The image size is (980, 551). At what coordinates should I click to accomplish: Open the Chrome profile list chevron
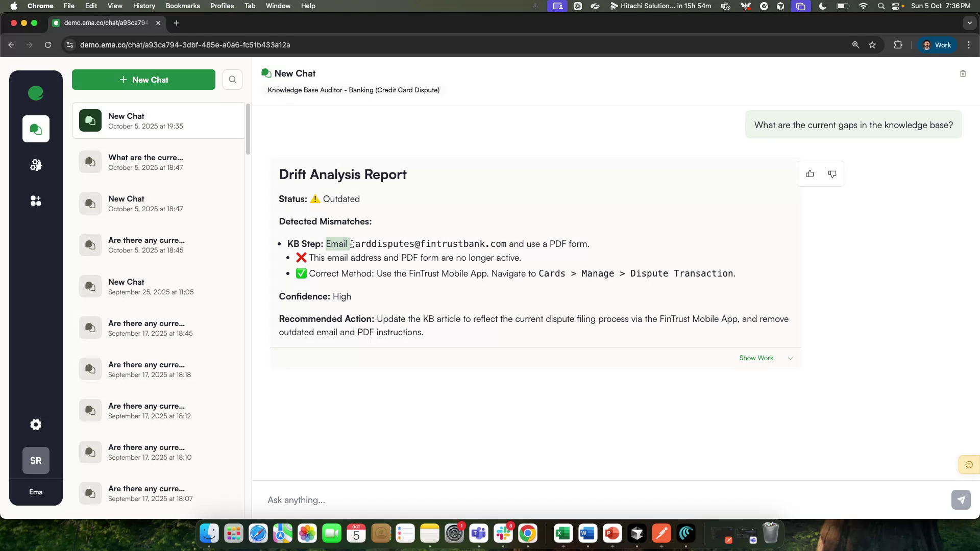(x=969, y=23)
